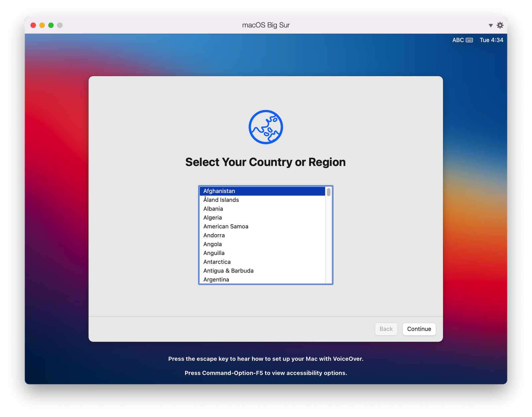The image size is (532, 417).
Task: Click the settings gear icon in title bar
Action: point(500,25)
